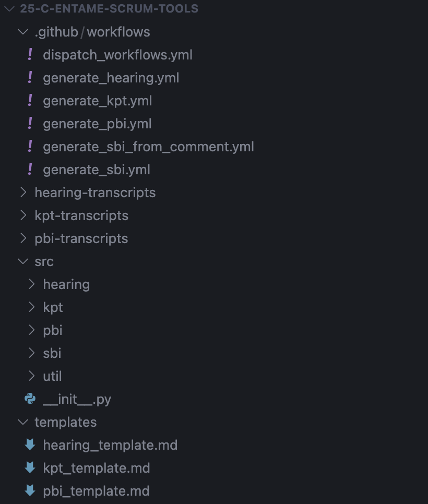Screen dimensions: 428x504
Task: Collapse the templates folder
Action: [22, 422]
